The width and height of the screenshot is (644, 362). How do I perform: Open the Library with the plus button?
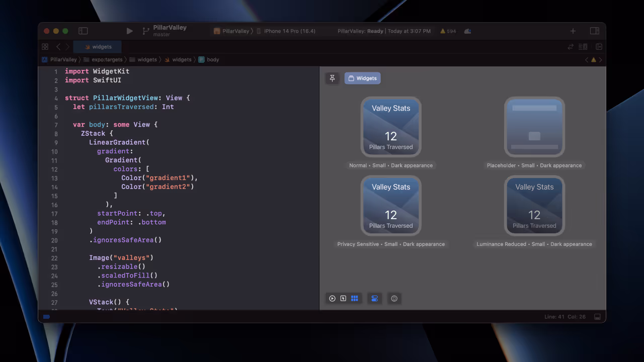click(x=573, y=31)
